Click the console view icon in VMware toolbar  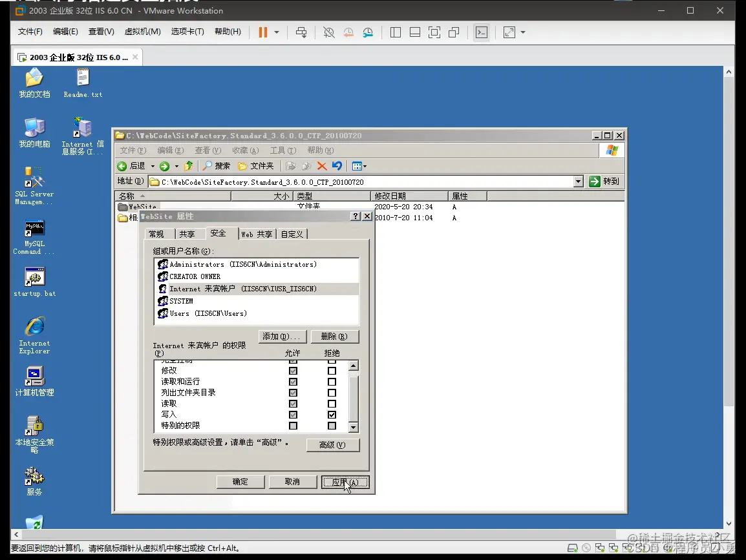[x=482, y=32]
